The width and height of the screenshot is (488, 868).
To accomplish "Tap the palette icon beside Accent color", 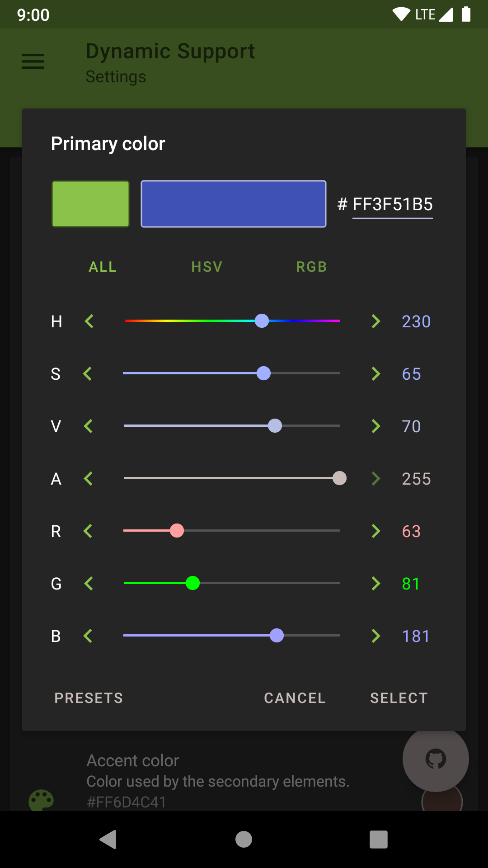I will pos(41,801).
